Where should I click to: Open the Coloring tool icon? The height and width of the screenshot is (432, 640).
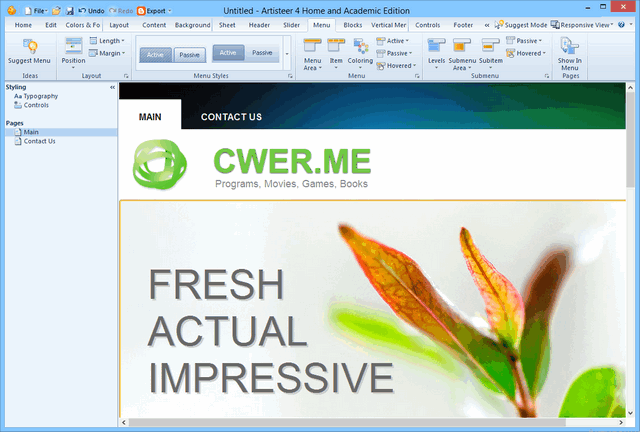360,46
